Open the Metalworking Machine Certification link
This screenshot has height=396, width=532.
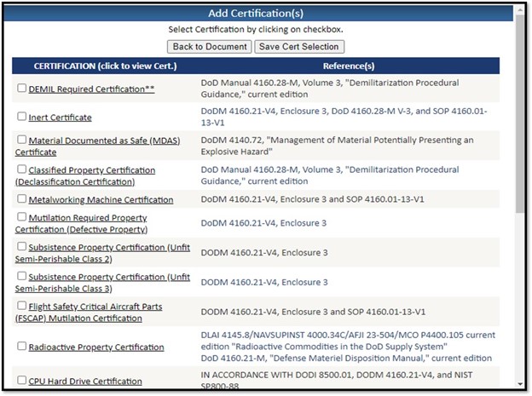coord(101,199)
